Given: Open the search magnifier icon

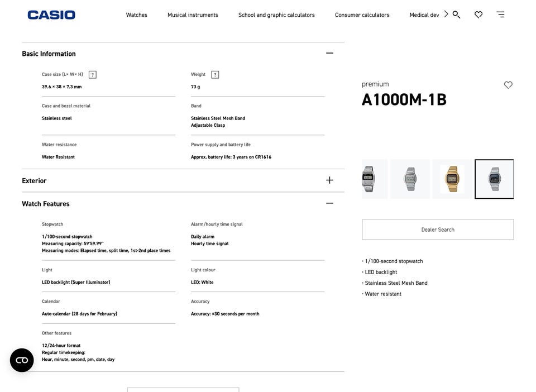Looking at the screenshot, I should click(456, 15).
